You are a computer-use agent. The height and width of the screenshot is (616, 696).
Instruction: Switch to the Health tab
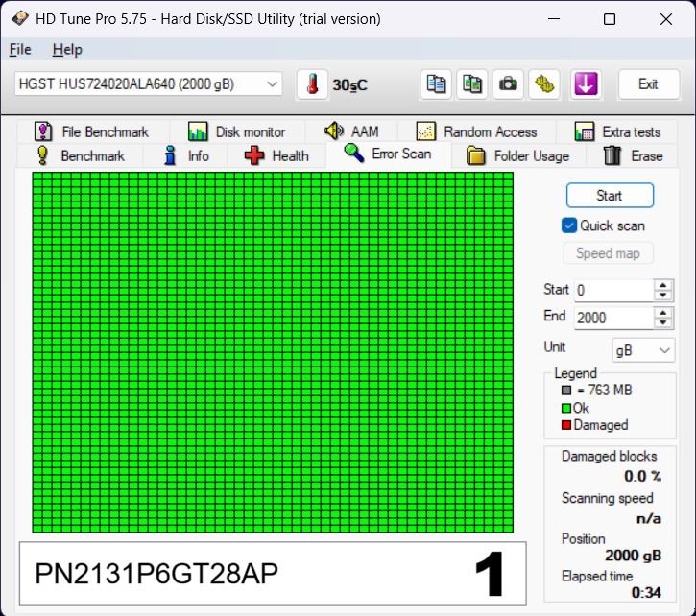(276, 155)
